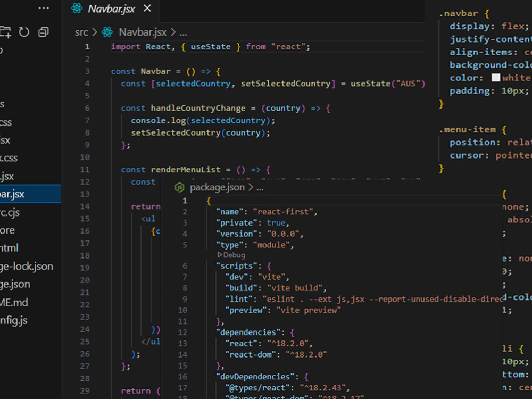This screenshot has height=399, width=532.
Task: Click the Node icon beside package.json breadcrumb
Action: tap(179, 187)
